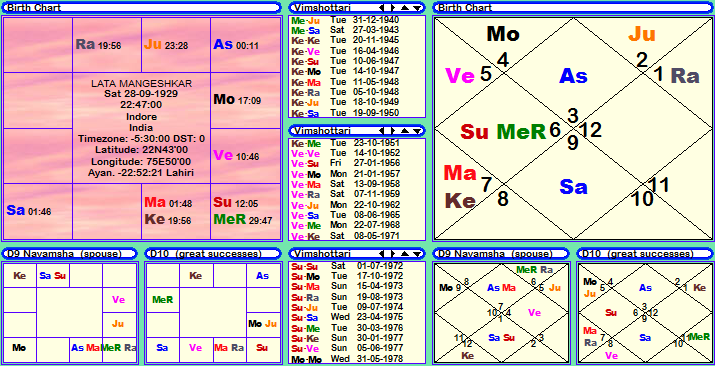
Task: Select dasha row Ve-Su Fri 27-01-1956
Action: pos(345,163)
